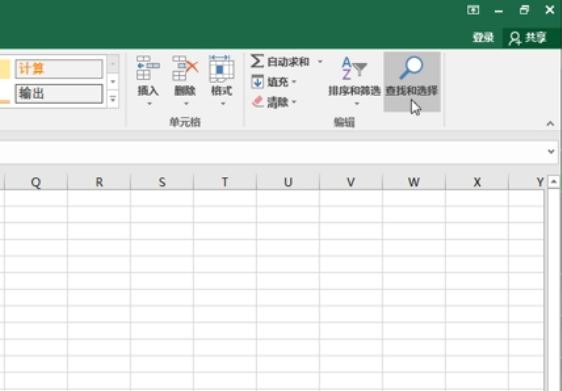Open the Format cells icon
This screenshot has width=562, height=391.
pyautogui.click(x=221, y=68)
